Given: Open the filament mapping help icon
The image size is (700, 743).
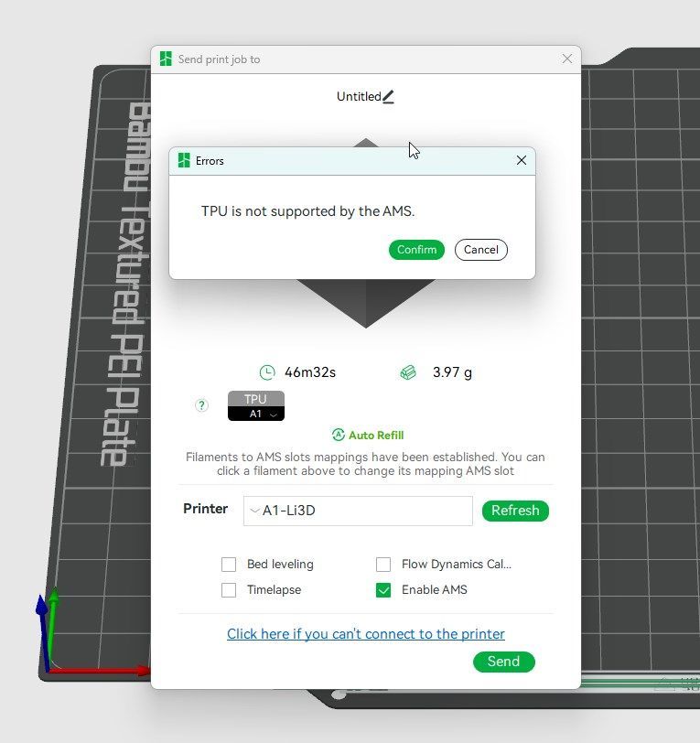Looking at the screenshot, I should [201, 405].
